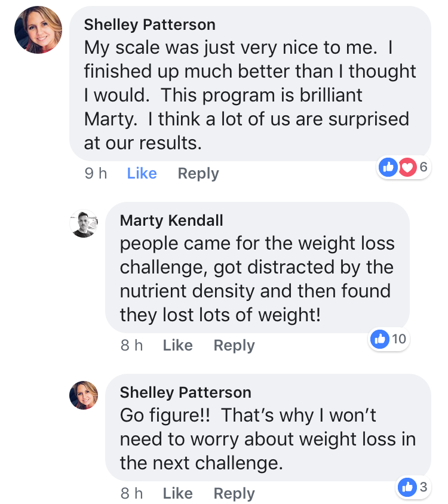Click the 8 h timestamp under Marty's reply
This screenshot has width=448, height=504.
pyautogui.click(x=132, y=346)
